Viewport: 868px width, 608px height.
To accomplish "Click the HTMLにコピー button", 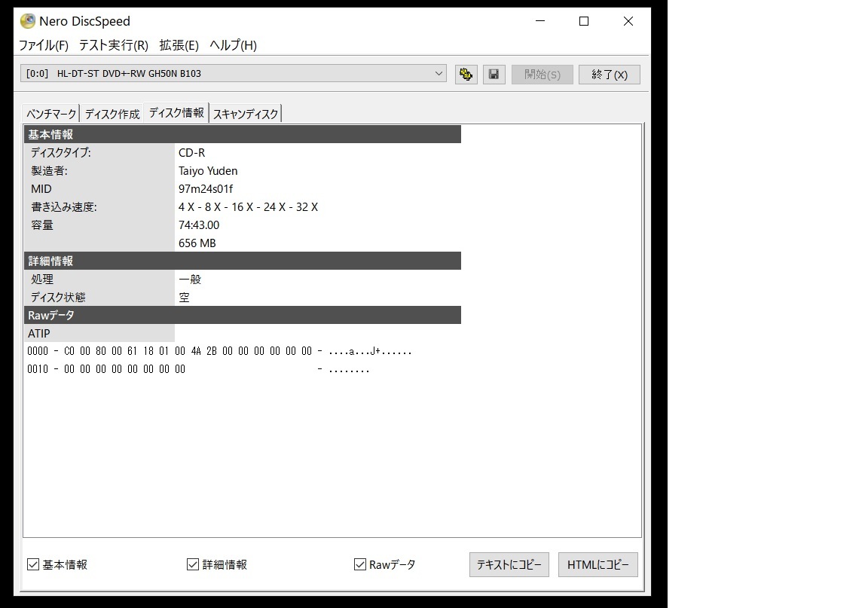I will [x=598, y=565].
